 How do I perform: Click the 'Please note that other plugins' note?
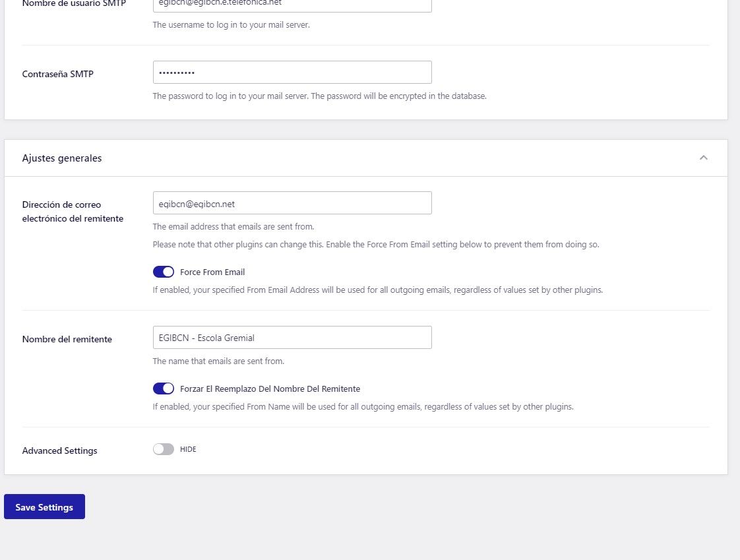point(376,245)
